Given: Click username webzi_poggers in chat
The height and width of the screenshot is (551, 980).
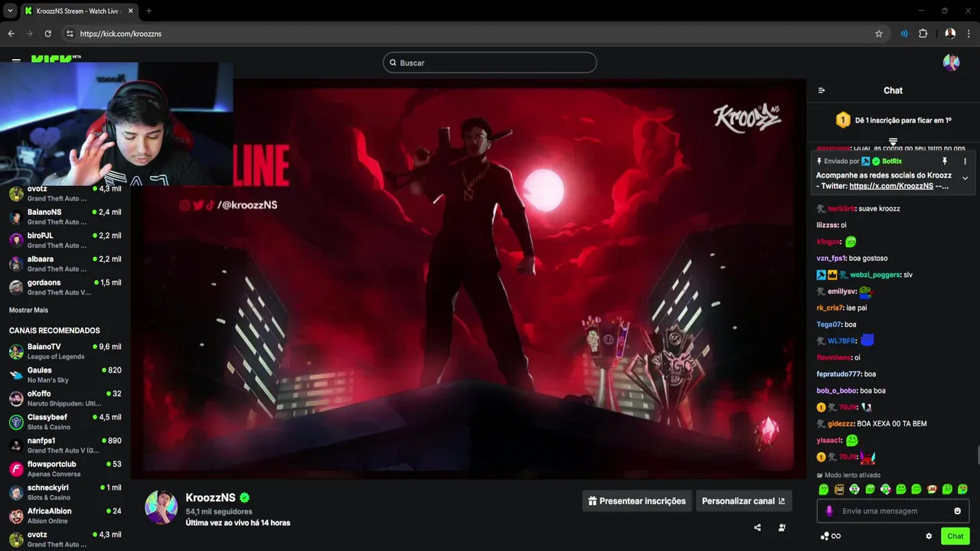Looking at the screenshot, I should click(x=875, y=275).
